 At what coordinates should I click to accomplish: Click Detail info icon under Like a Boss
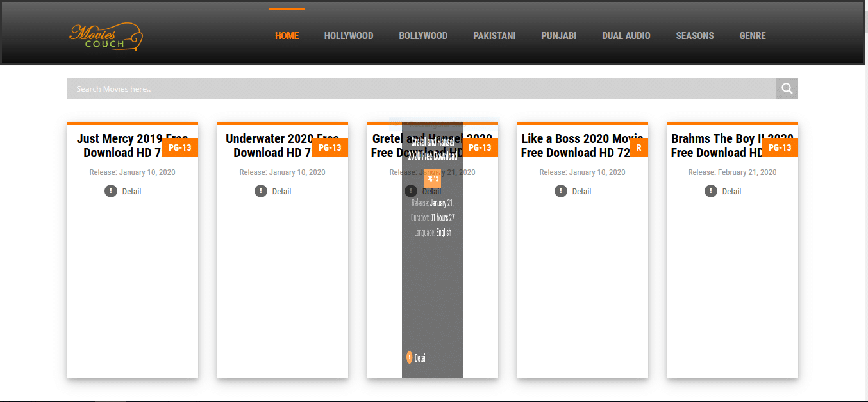pos(561,191)
